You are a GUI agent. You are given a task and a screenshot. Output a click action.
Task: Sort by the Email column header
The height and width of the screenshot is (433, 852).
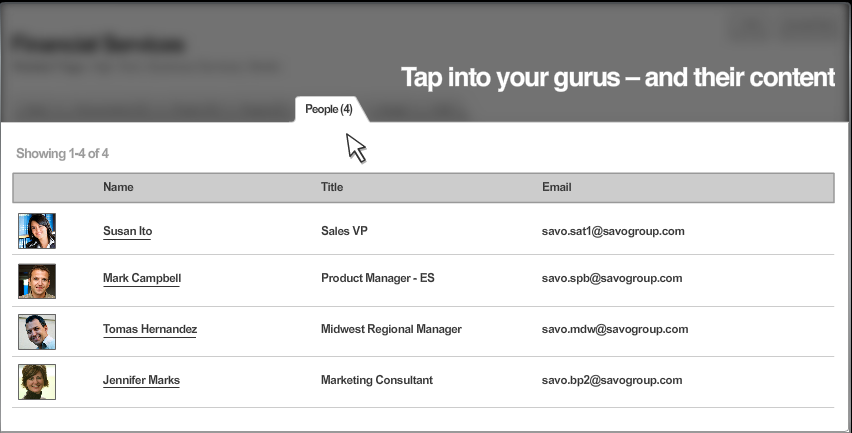click(x=557, y=187)
